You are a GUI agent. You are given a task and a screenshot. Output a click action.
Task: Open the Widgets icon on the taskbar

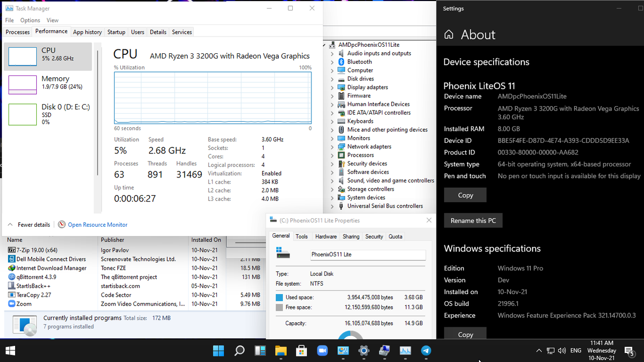(260, 350)
